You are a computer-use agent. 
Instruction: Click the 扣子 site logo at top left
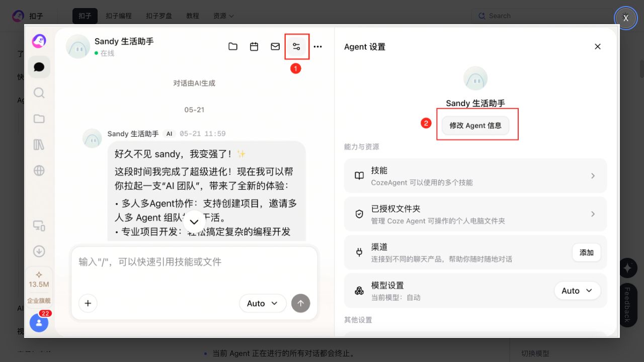coord(28,16)
